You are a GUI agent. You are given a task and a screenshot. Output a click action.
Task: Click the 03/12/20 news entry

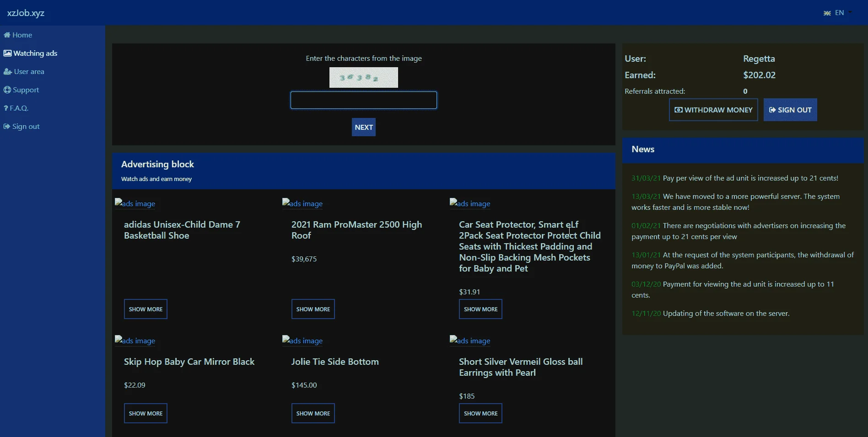point(733,290)
